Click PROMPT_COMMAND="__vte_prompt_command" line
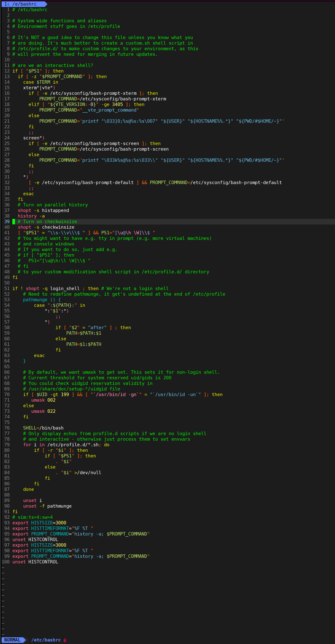 click(89, 110)
